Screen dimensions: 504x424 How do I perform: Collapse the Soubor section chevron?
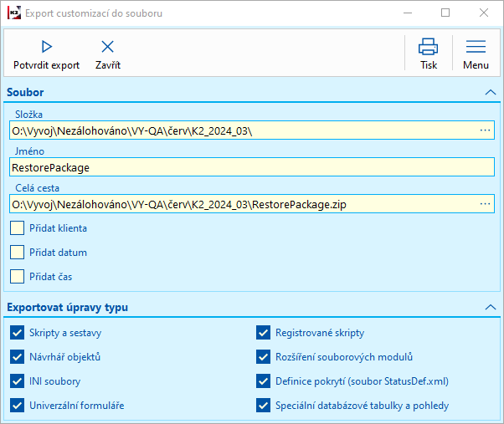tap(490, 93)
